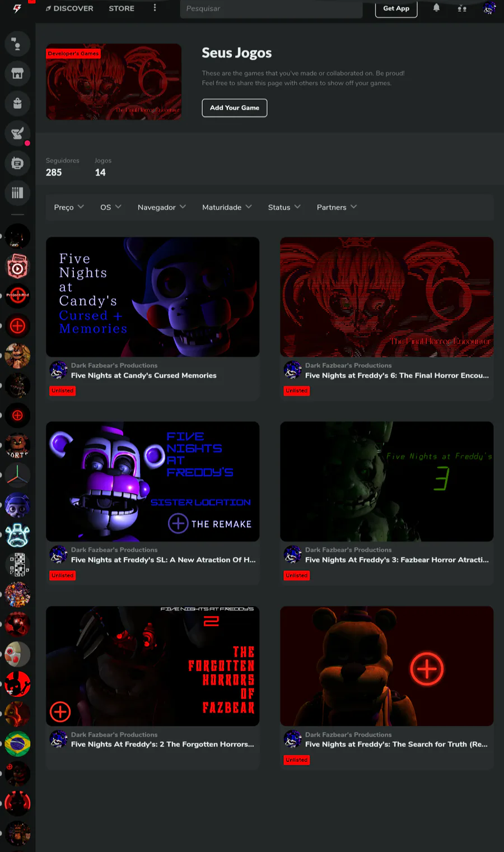Viewport: 504px width, 852px height.
Task: Go to the Discover tab
Action: 69,8
